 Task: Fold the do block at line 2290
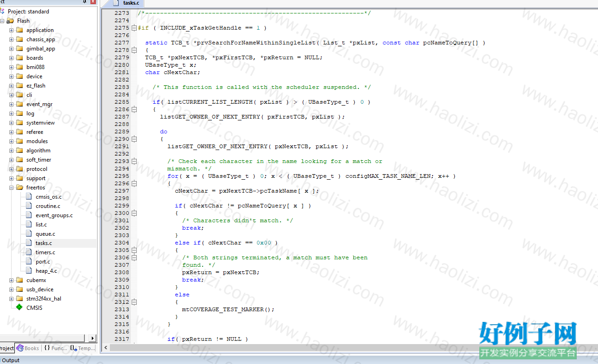134,139
